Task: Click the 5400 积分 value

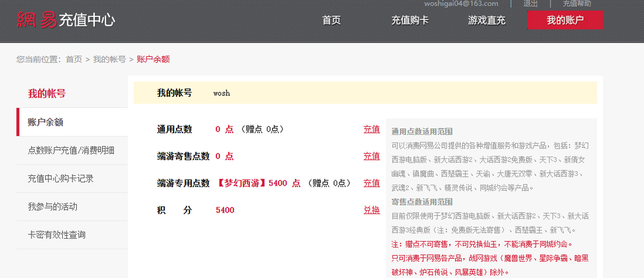Action: click(x=225, y=210)
